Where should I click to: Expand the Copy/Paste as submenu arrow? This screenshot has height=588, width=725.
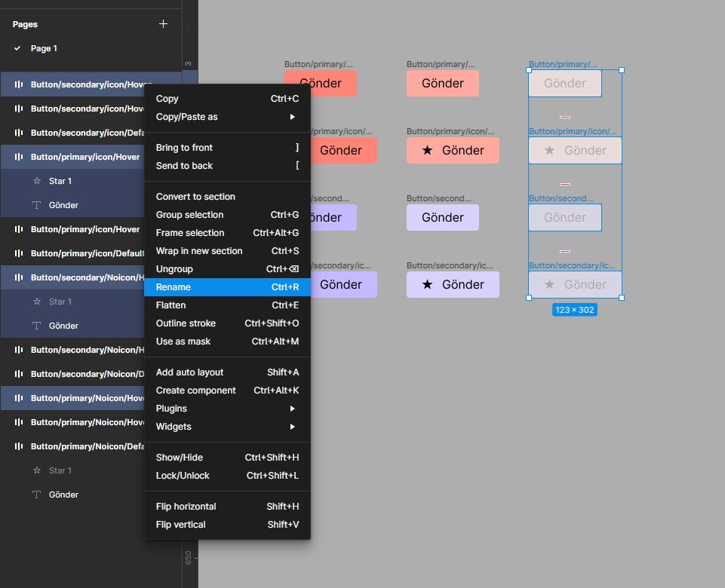tap(293, 117)
